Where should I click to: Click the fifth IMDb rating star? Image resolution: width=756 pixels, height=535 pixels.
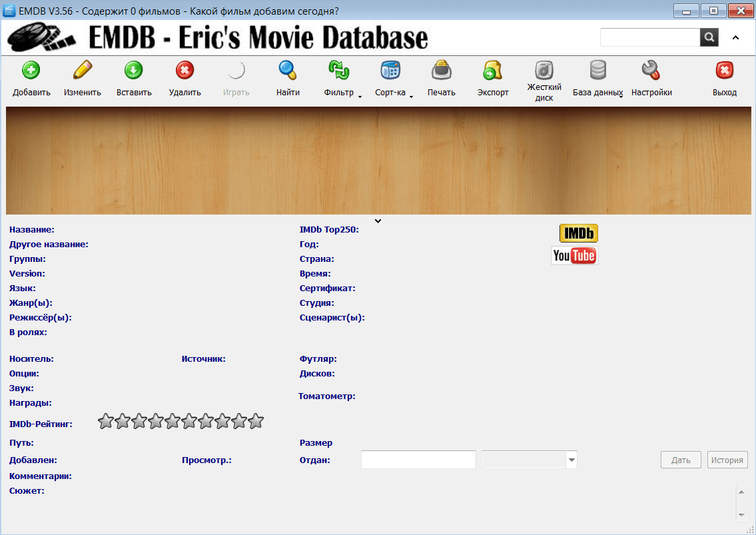[172, 421]
